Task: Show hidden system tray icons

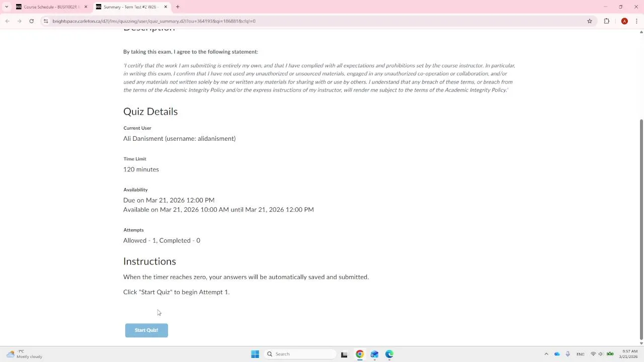Action: coord(546,354)
